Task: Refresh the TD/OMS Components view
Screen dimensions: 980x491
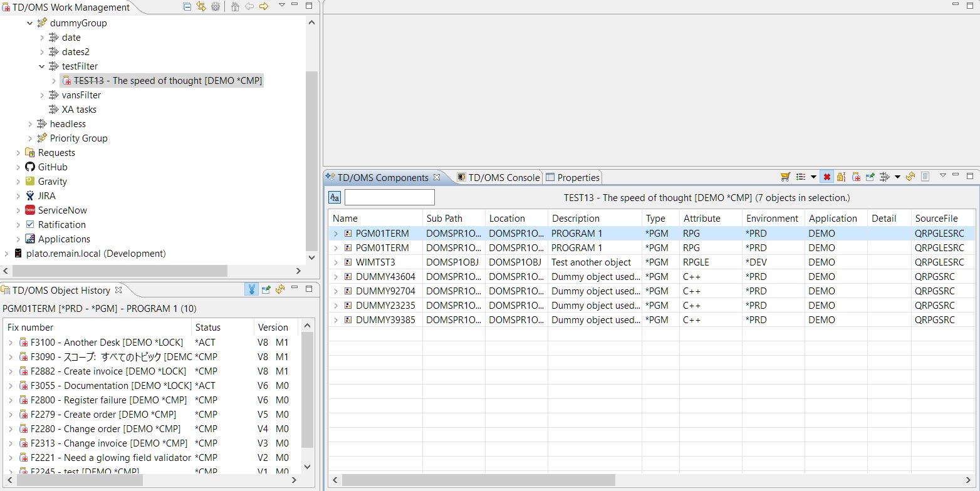Action: [x=910, y=177]
